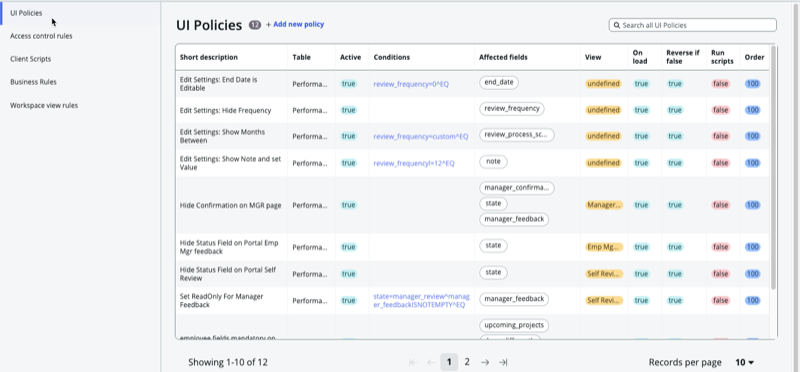This screenshot has height=372, width=800.
Task: Click Active true badge in Hide Frequency row
Action: (348, 110)
